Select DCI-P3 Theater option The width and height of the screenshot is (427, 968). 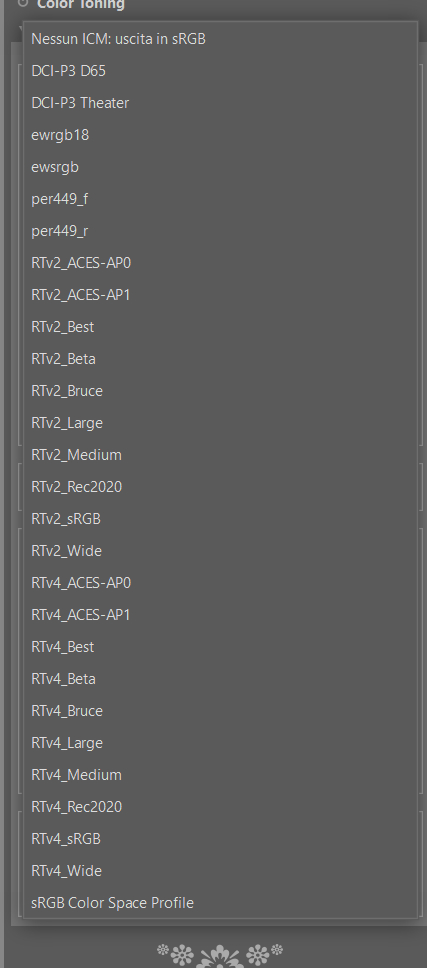[x=220, y=103]
